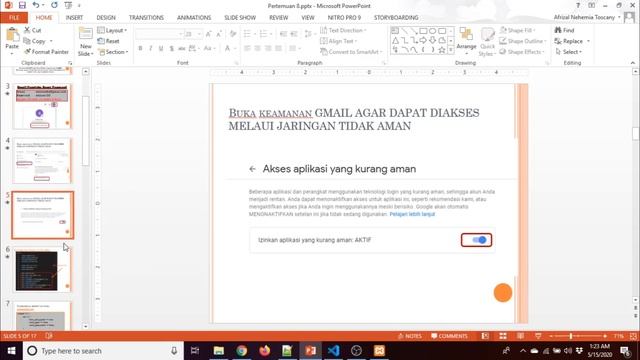Select the Format Painter tool
The image size is (640, 360).
(x=46, y=52)
